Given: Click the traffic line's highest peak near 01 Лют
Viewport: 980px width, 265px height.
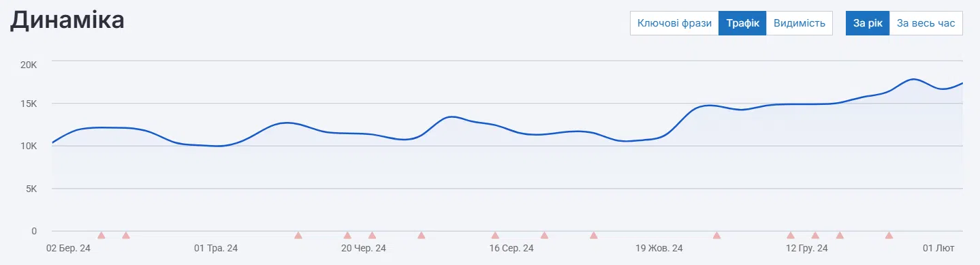Looking at the screenshot, I should 914,80.
